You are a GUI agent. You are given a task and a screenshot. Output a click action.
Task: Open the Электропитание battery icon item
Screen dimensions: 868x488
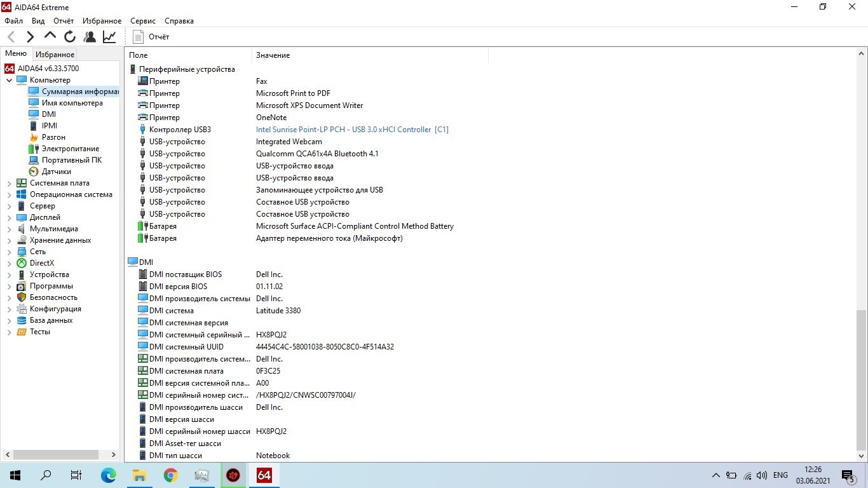34,149
